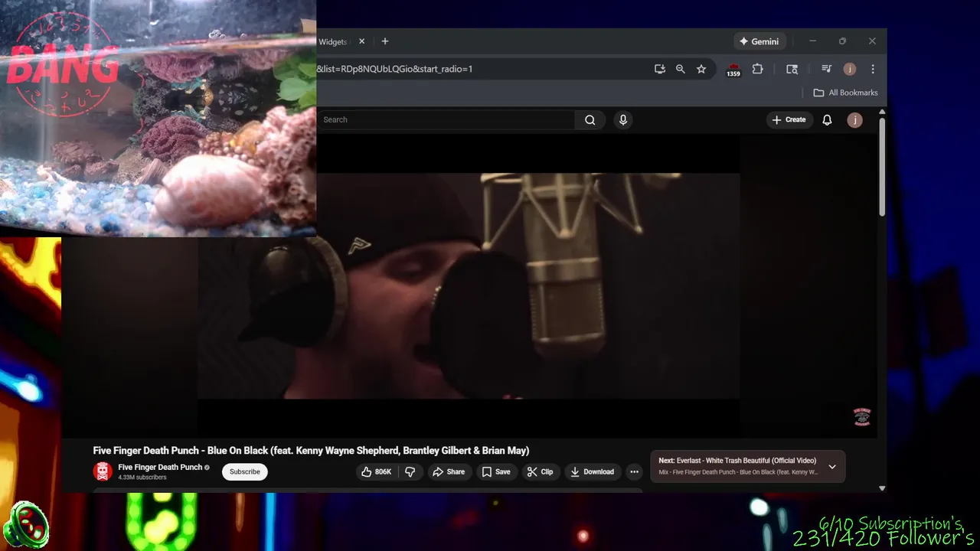The height and width of the screenshot is (551, 980).
Task: Click Next: Everlast - White Trash Beautiful
Action: [x=737, y=461]
